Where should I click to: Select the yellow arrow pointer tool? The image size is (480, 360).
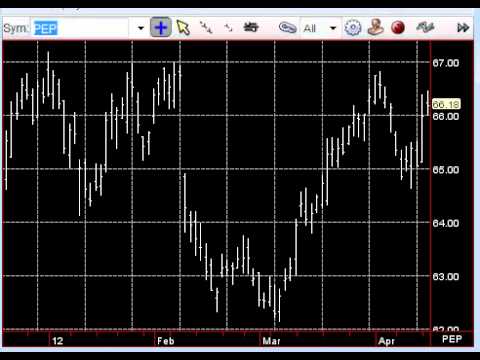[183, 28]
